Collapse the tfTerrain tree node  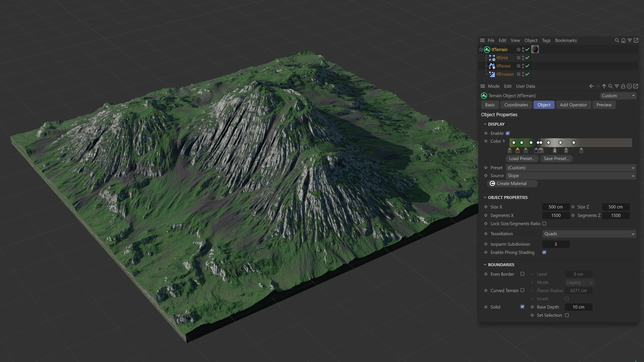pos(481,49)
